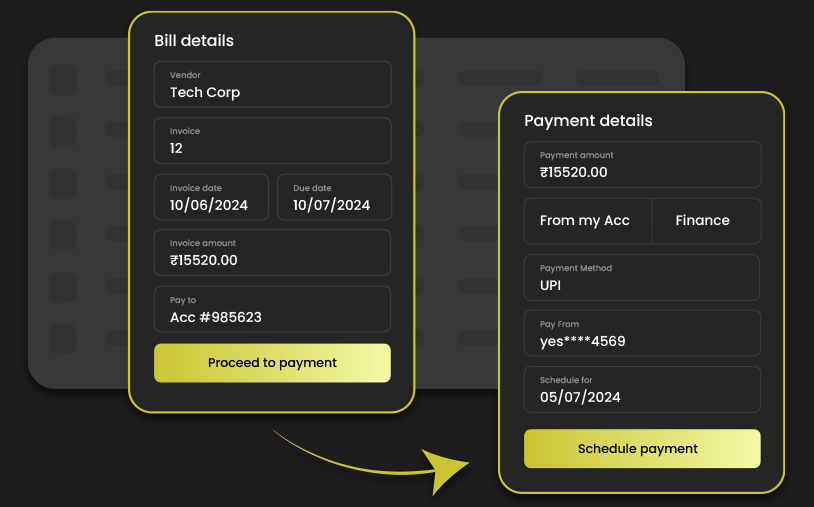Screen dimensions: 814x507
Task: Click the yellow curved arrow graphic
Action: pyautogui.click(x=380, y=460)
